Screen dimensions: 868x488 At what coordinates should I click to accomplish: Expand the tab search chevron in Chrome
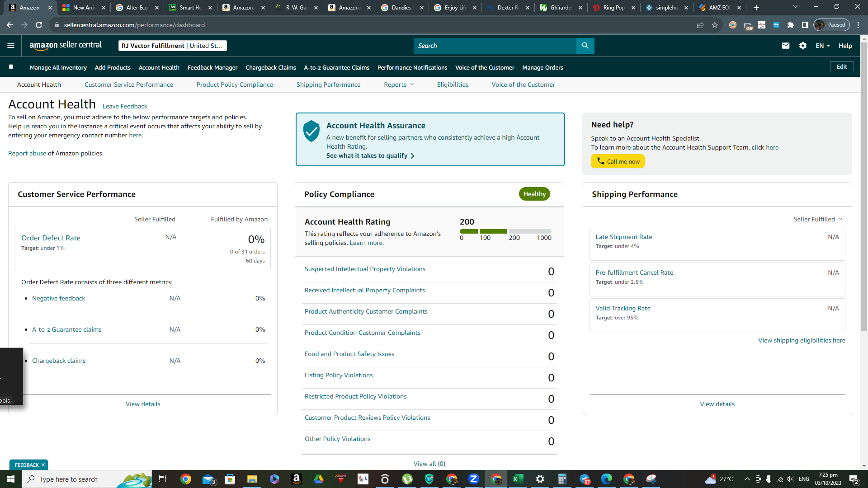(795, 7)
